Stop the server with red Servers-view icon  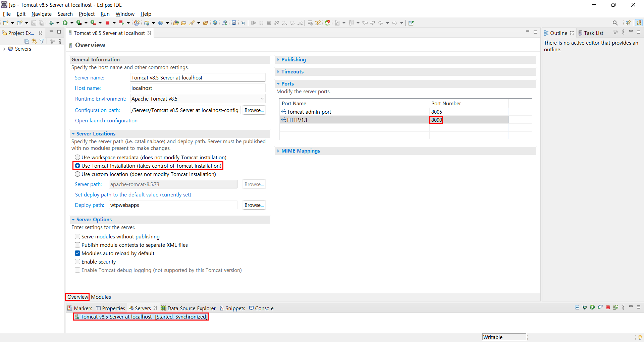pyautogui.click(x=608, y=307)
